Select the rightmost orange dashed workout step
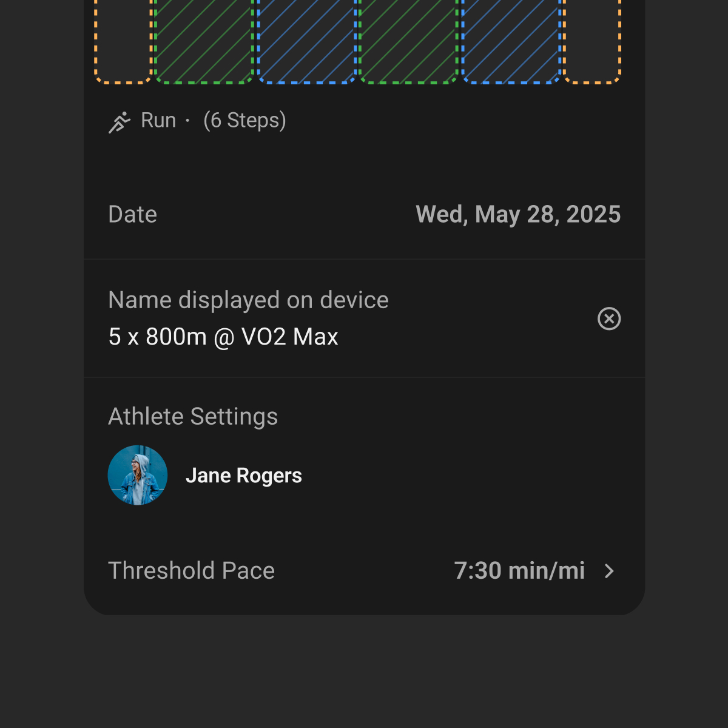728x728 pixels. point(593,41)
